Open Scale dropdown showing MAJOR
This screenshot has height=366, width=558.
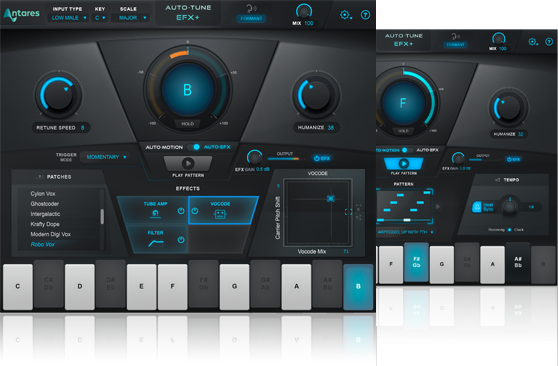pos(130,18)
